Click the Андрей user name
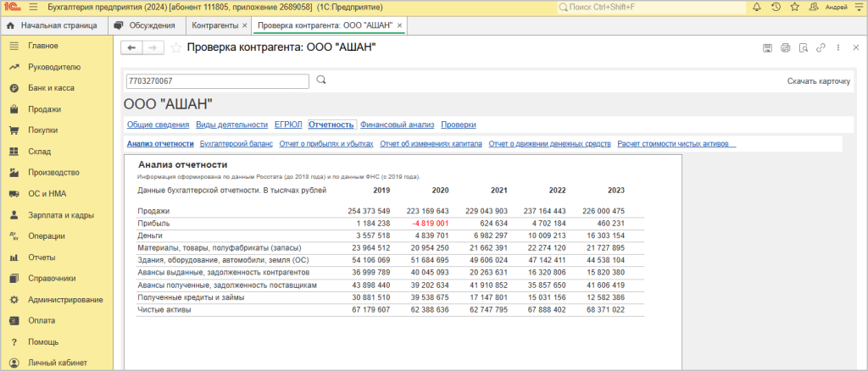 pos(835,7)
